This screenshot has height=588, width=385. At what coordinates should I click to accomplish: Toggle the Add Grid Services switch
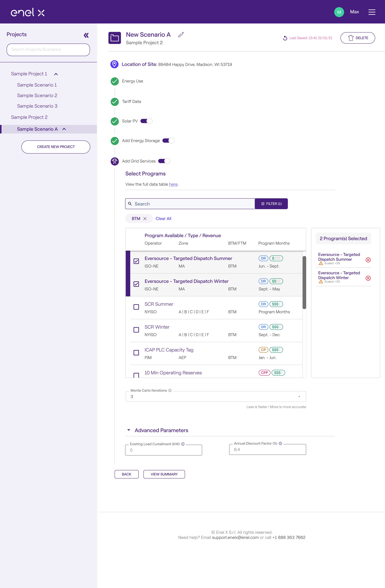pyautogui.click(x=164, y=161)
